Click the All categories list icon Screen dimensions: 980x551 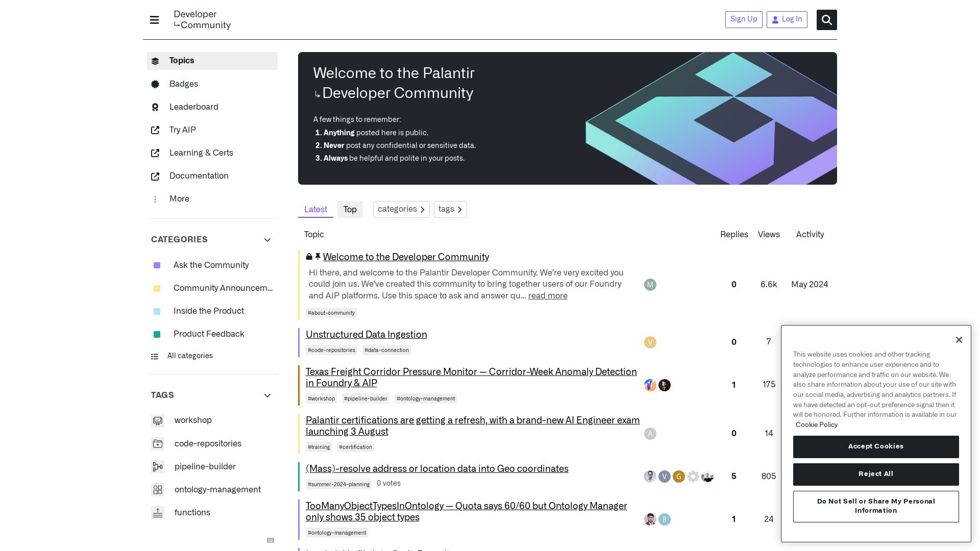tap(155, 357)
